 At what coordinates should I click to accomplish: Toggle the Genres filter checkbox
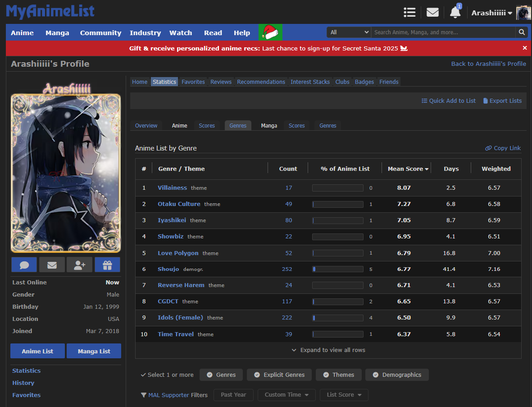click(221, 375)
